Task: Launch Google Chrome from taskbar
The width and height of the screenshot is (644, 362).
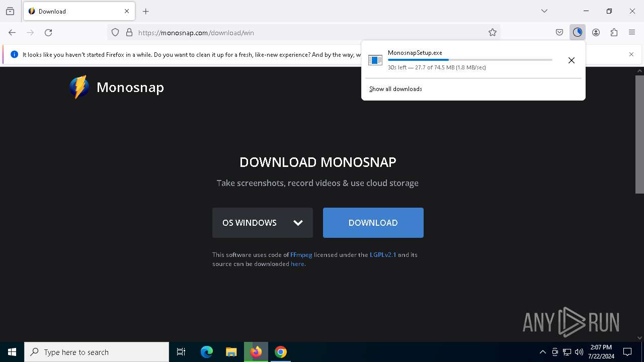Action: (x=281, y=352)
